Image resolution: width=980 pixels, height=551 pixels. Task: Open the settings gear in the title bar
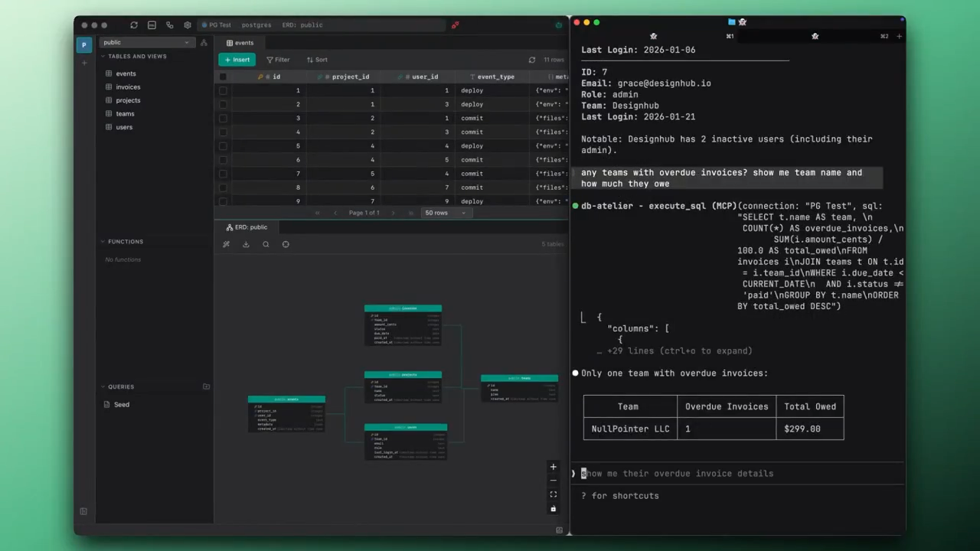[188, 25]
